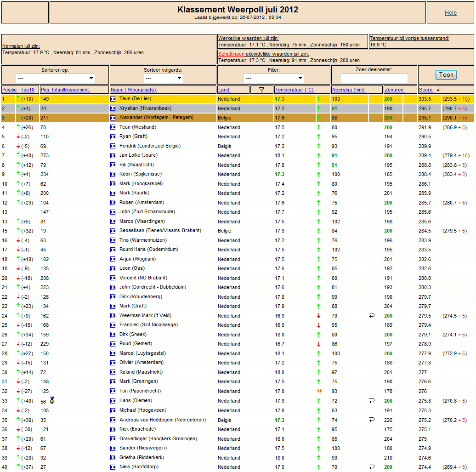Screen dimensions: 476x472
Task: Open the Filter dropdown list
Action: (273, 78)
